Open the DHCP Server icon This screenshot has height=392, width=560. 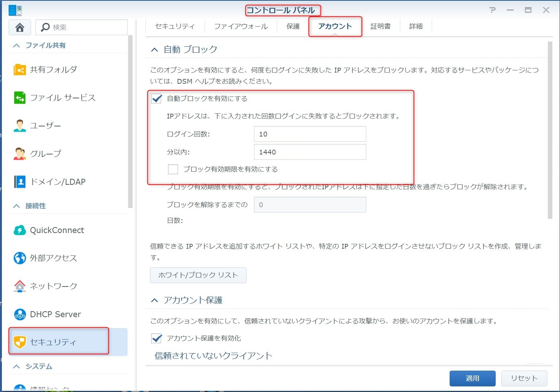coord(19,314)
